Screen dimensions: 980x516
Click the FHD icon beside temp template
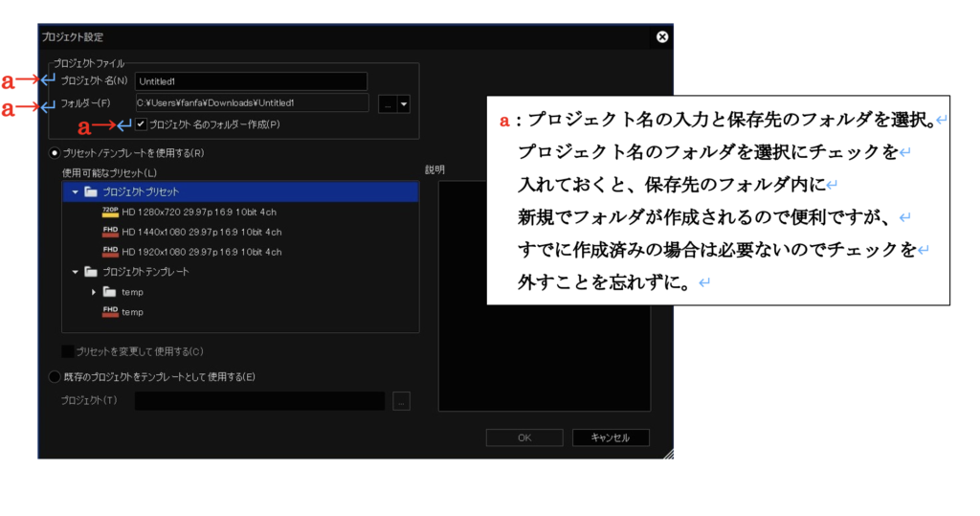click(x=110, y=311)
